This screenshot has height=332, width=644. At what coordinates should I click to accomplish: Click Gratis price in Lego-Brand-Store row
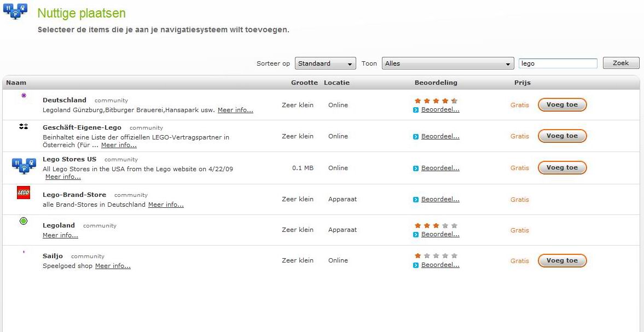click(x=520, y=200)
